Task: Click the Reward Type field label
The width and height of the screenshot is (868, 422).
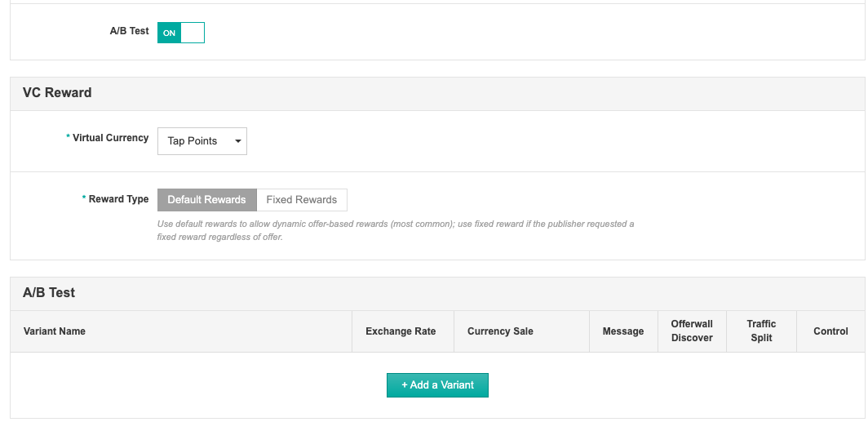Action: coord(118,199)
